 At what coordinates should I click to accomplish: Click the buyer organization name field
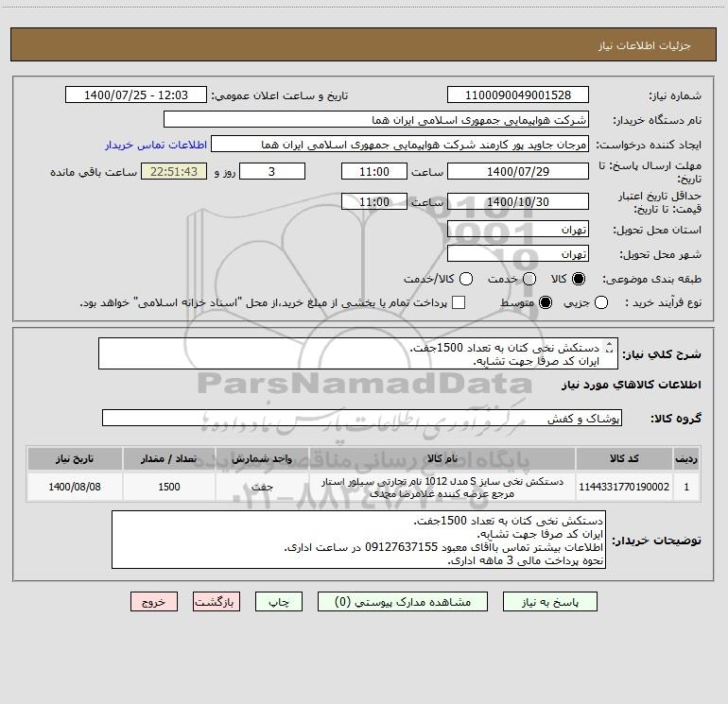376,120
